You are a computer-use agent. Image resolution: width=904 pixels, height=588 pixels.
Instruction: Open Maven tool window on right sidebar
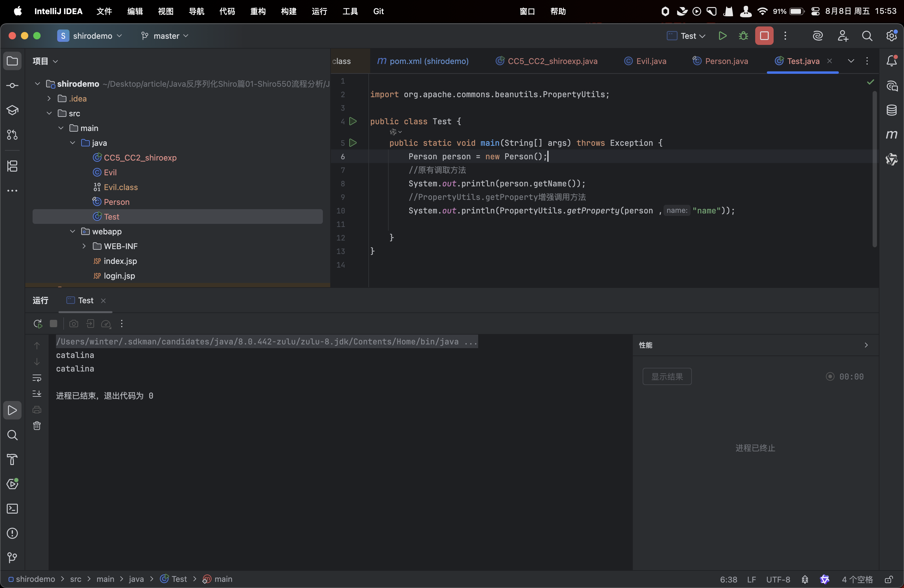(891, 134)
